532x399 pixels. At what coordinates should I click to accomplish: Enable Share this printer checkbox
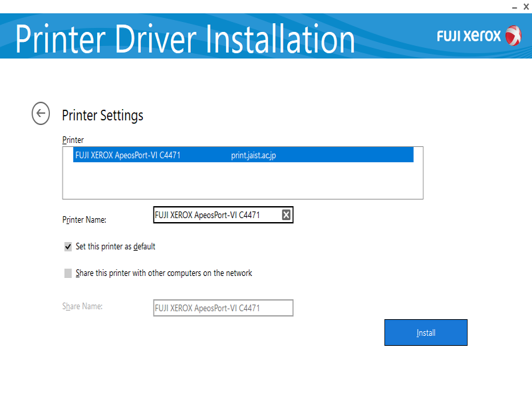68,273
